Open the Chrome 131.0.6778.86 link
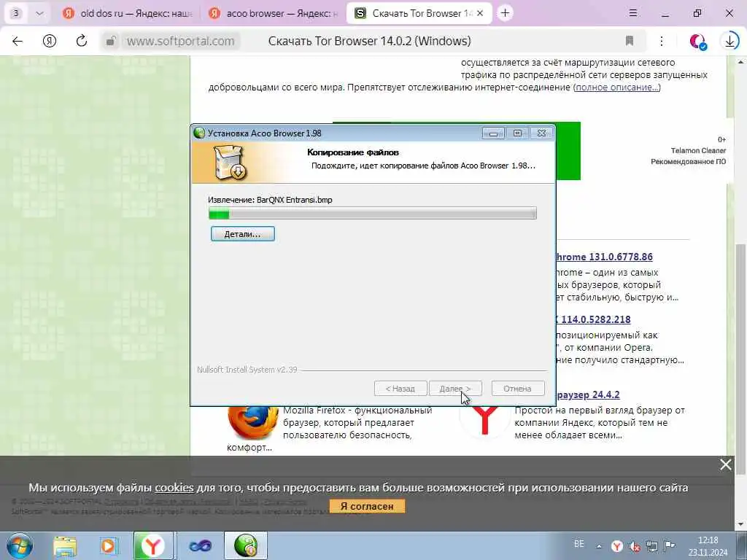The height and width of the screenshot is (560, 747). click(604, 257)
